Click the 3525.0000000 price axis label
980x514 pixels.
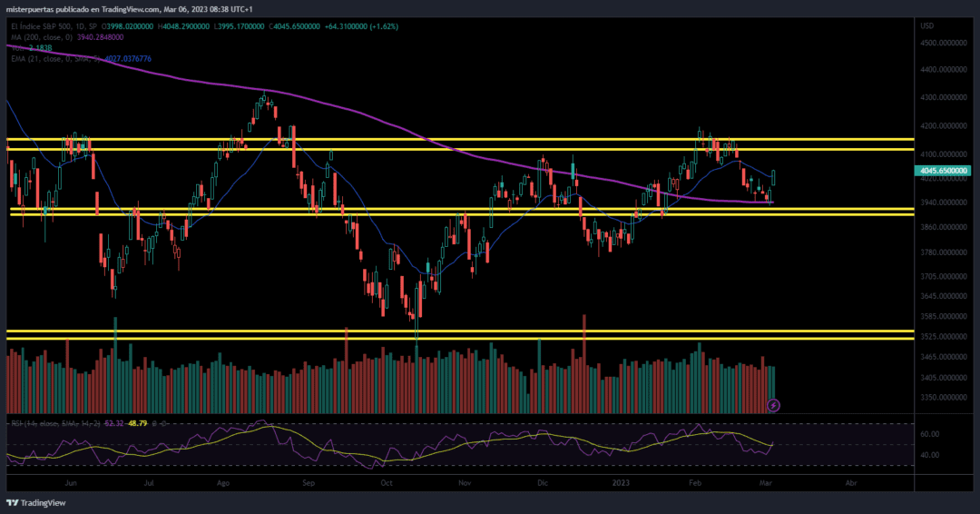pos(944,336)
